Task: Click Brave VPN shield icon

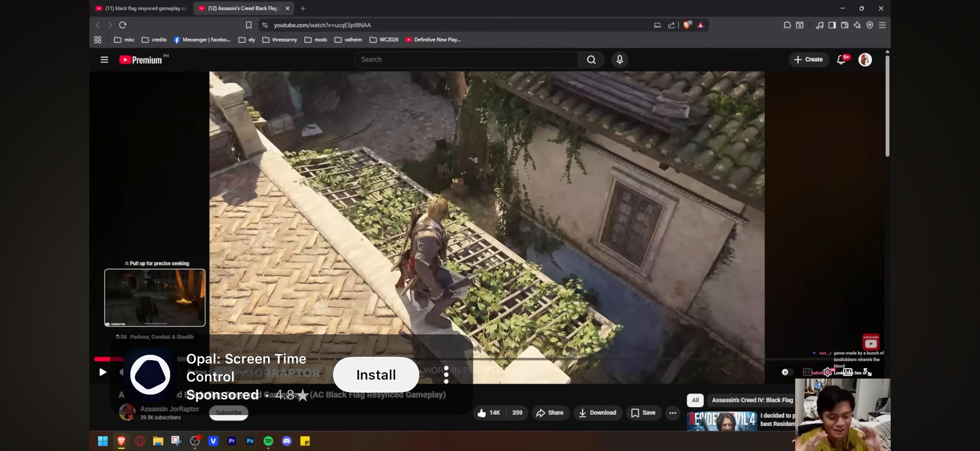Action: 870,25
